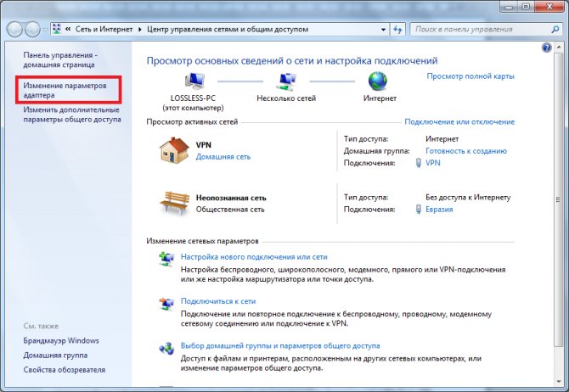This screenshot has height=392, width=569.
Task: Click the Подключение или отключение link
Action: click(x=459, y=122)
